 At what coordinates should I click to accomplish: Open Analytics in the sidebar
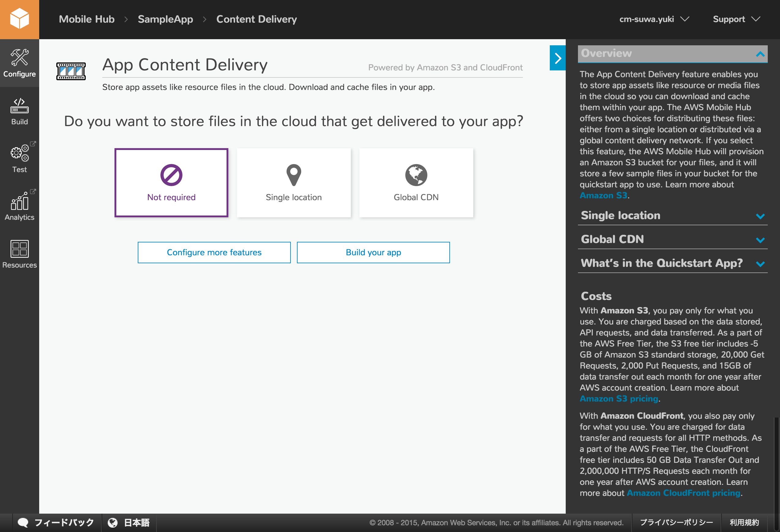click(20, 207)
